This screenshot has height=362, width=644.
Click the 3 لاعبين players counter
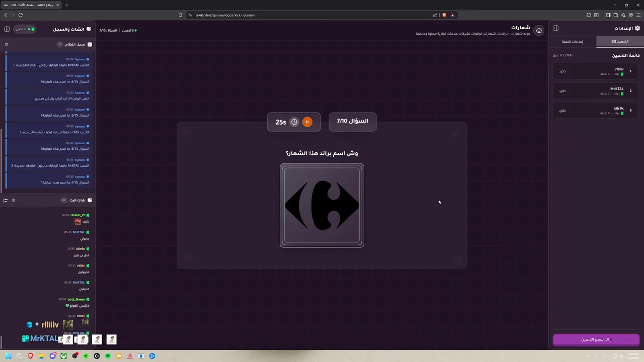click(129, 30)
